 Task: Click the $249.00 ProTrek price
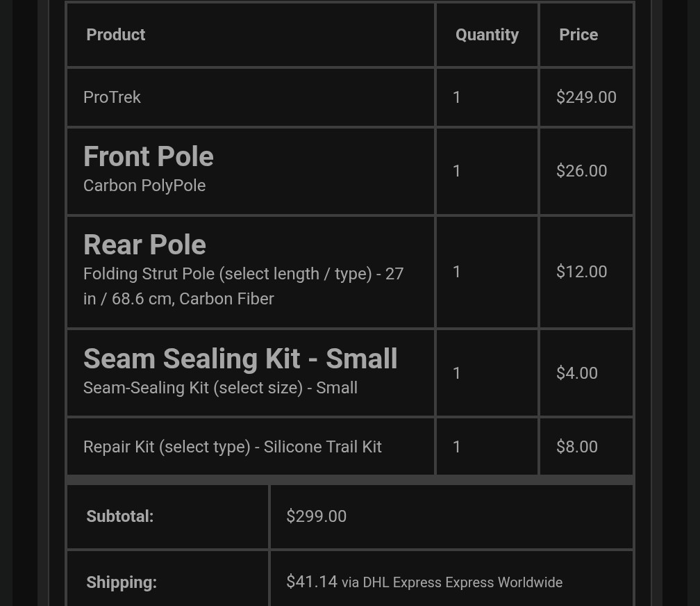[586, 97]
